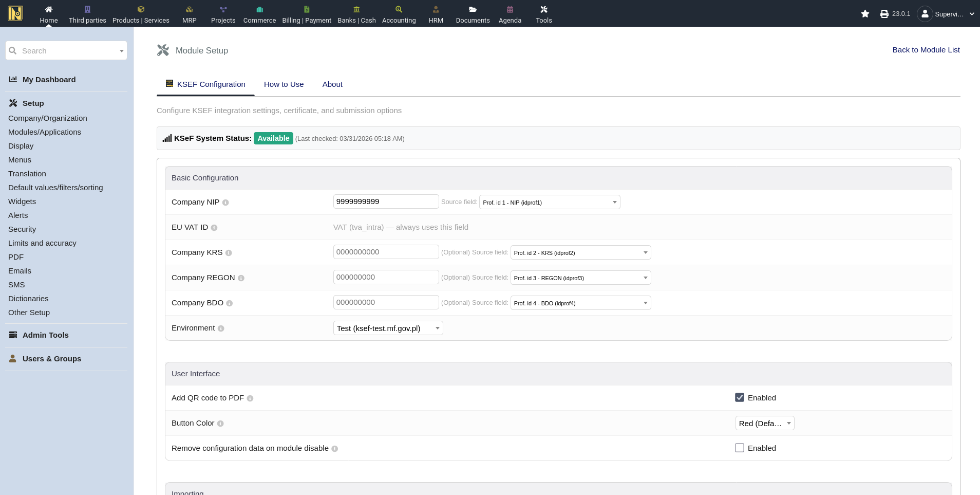This screenshot has width=980, height=495.
Task: Click the info icon beside Company NIP
Action: pos(225,203)
